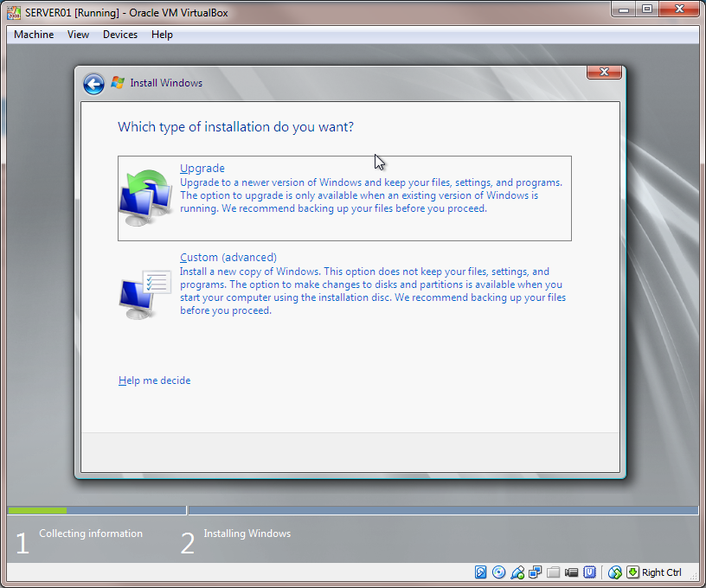Click the Windows flag icon beside Install Windows
Viewport: 706px width, 588px height.
118,83
